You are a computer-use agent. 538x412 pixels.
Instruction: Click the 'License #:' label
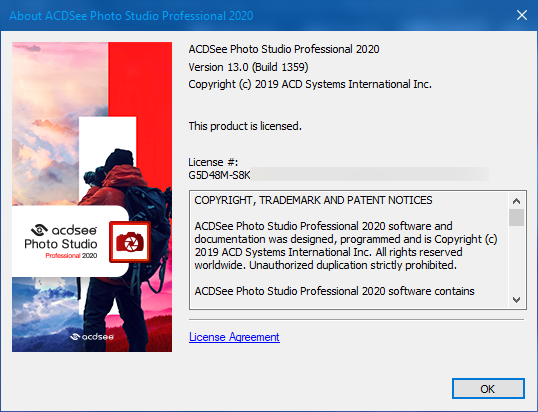pyautogui.click(x=213, y=162)
